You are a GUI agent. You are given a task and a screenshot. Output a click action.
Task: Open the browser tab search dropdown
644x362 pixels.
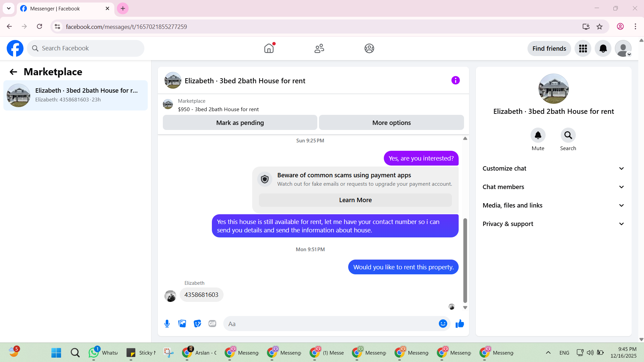9,9
